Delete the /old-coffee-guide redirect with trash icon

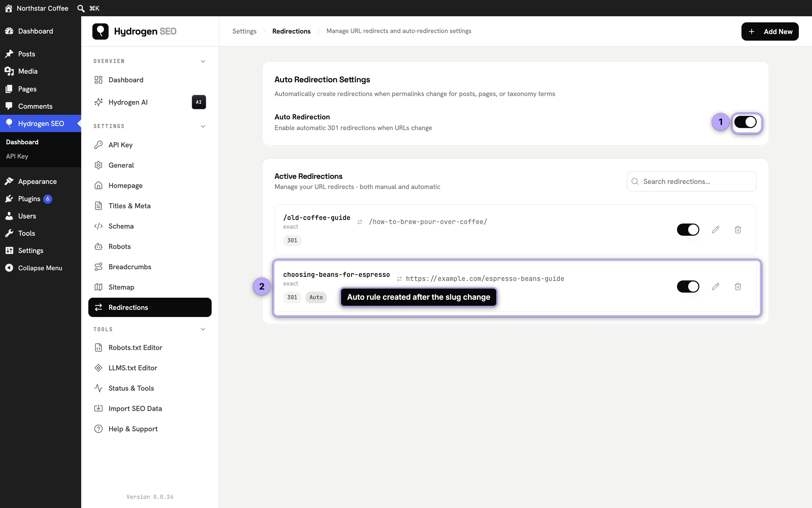point(737,229)
